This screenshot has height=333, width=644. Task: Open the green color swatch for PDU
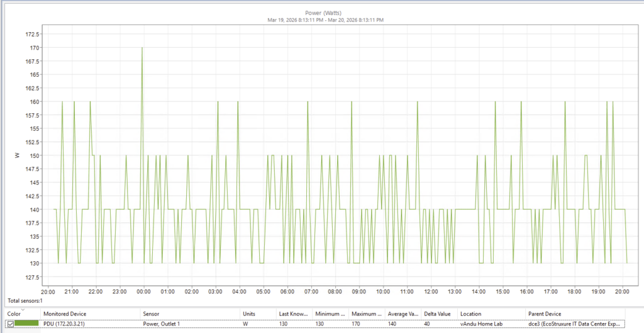pos(26,324)
